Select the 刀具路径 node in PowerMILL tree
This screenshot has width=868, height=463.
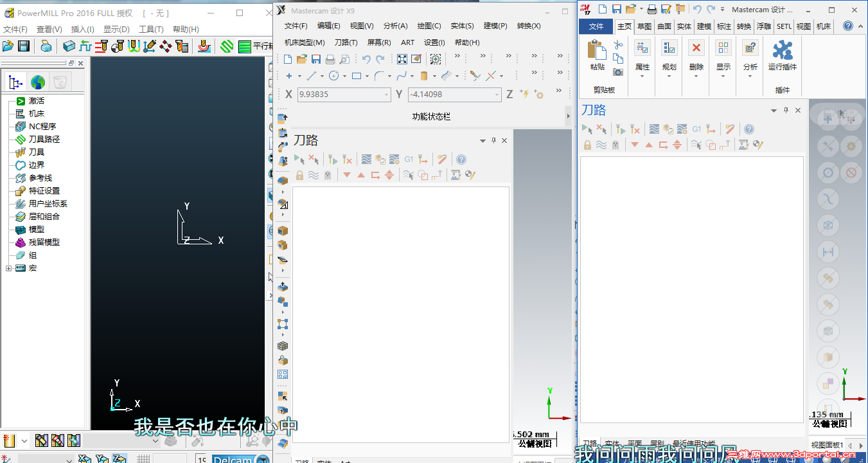[44, 139]
